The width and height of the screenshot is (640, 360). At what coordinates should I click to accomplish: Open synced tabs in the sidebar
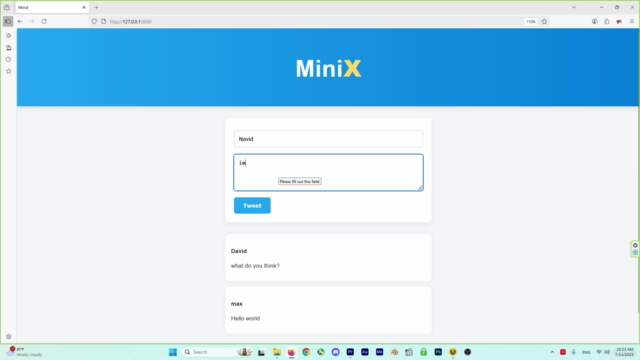pyautogui.click(x=9, y=48)
